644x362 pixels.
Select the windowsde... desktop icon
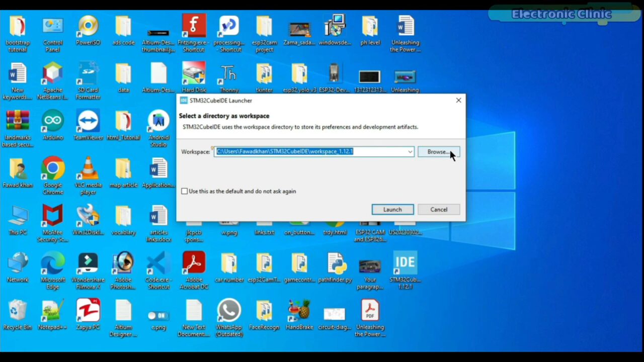coord(335,30)
